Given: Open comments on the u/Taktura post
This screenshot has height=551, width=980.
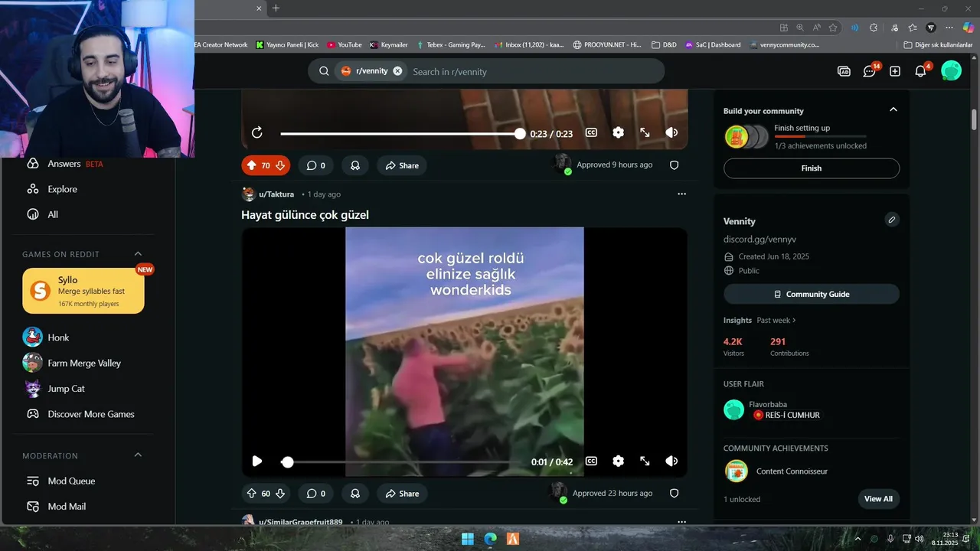Looking at the screenshot, I should 316,494.
